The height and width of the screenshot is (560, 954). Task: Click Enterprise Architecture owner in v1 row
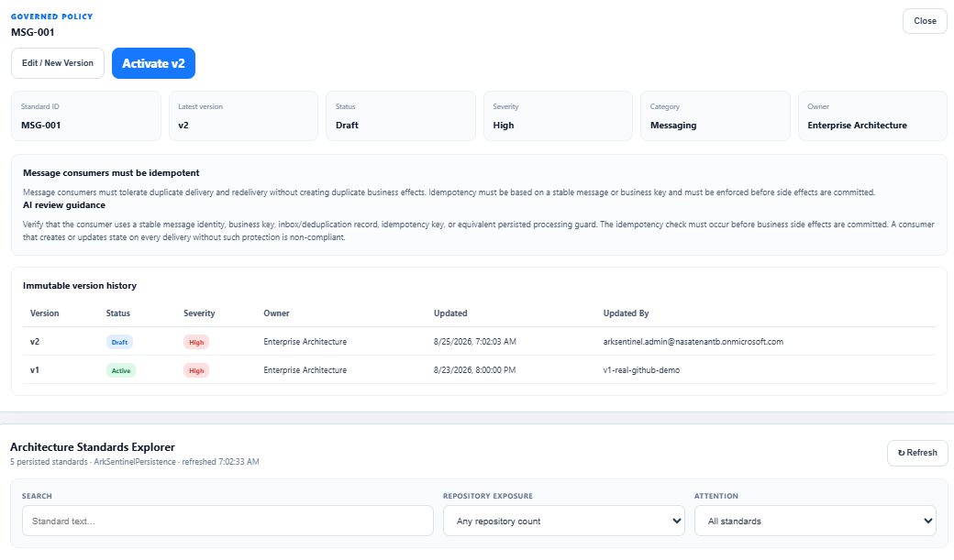[x=305, y=369]
